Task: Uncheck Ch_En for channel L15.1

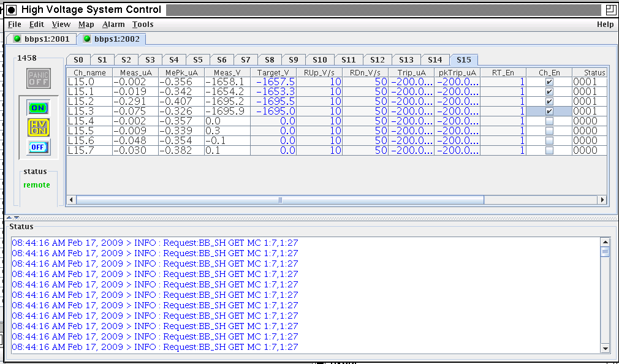Action: [549, 91]
